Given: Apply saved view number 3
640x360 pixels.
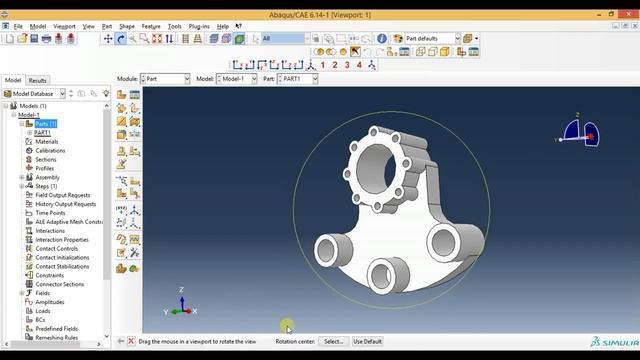Looking at the screenshot, I should 347,65.
